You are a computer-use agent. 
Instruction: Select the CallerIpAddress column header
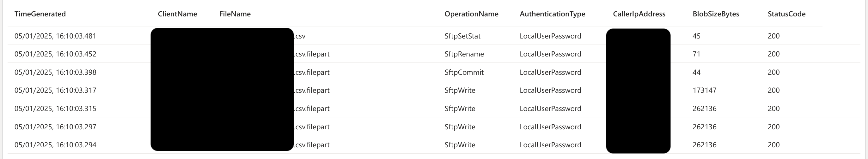tap(639, 14)
